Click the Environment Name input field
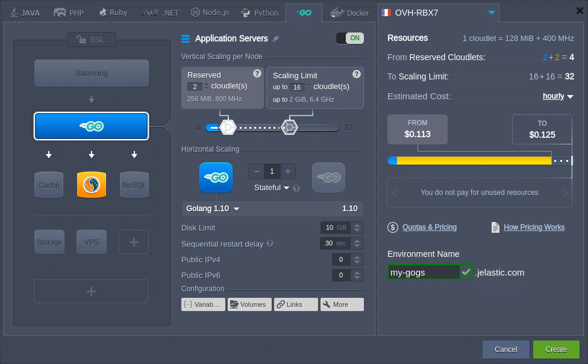This screenshot has width=588, height=364. [424, 273]
